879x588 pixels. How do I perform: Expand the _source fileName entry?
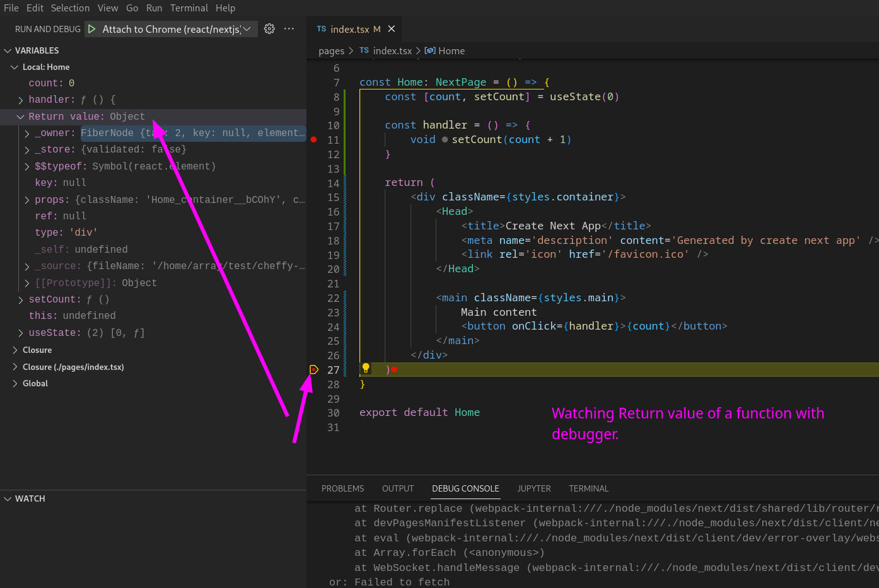(27, 267)
